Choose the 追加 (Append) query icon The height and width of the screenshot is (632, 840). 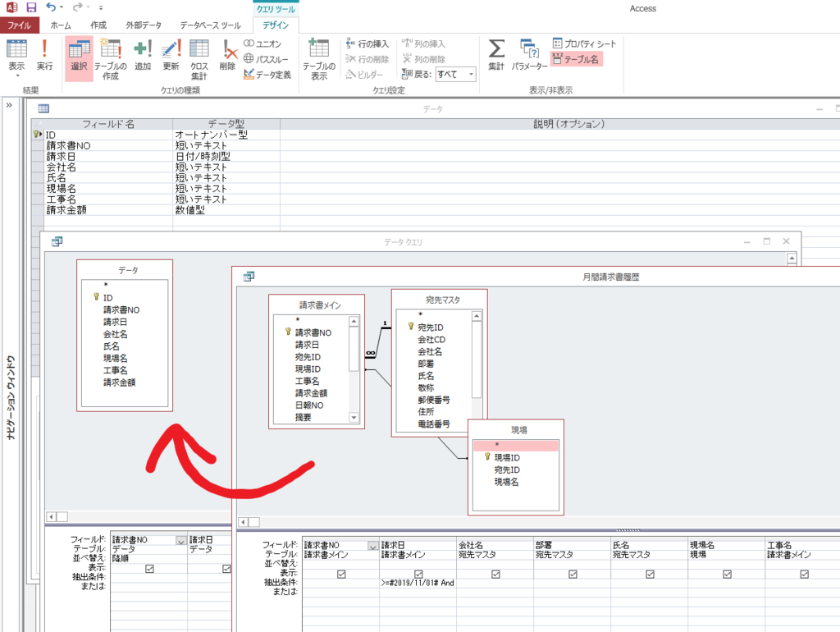[143, 54]
